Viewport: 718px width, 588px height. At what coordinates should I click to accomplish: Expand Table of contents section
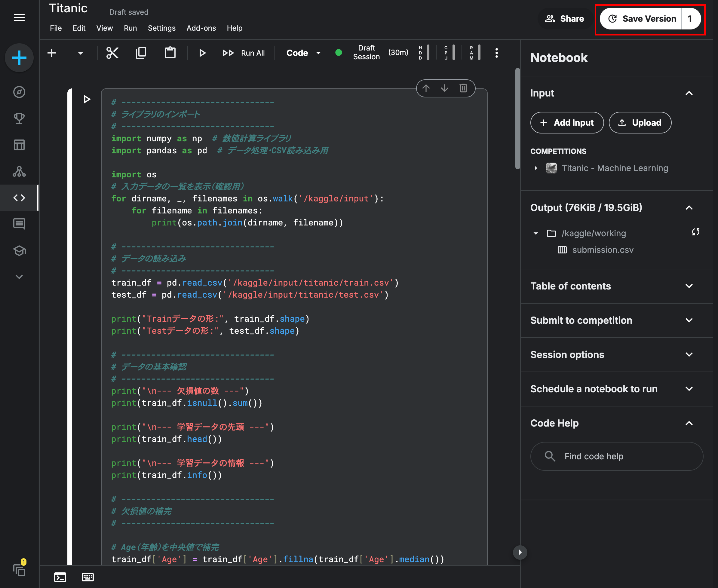(x=689, y=286)
